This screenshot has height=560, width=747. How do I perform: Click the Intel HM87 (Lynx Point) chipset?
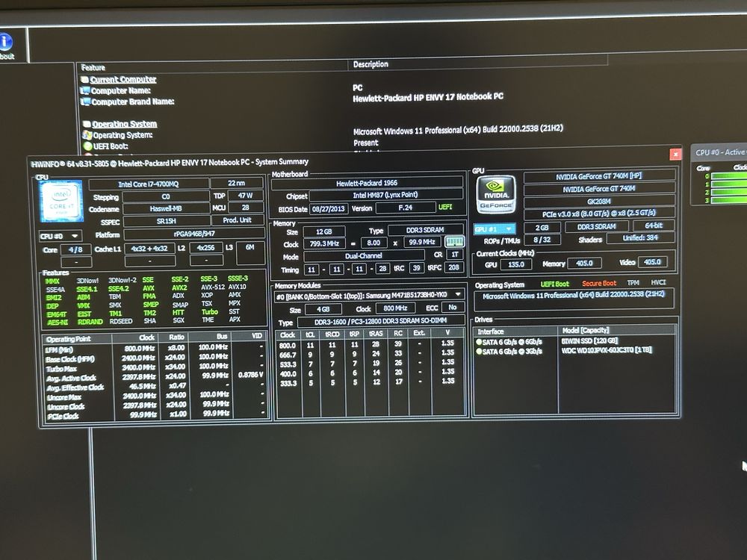[x=385, y=195]
